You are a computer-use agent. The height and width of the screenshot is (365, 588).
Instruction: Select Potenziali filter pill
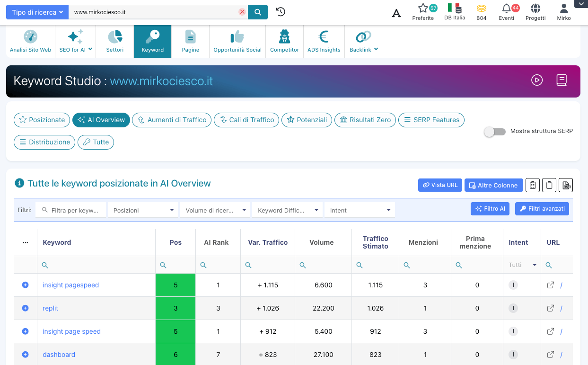[x=307, y=120]
